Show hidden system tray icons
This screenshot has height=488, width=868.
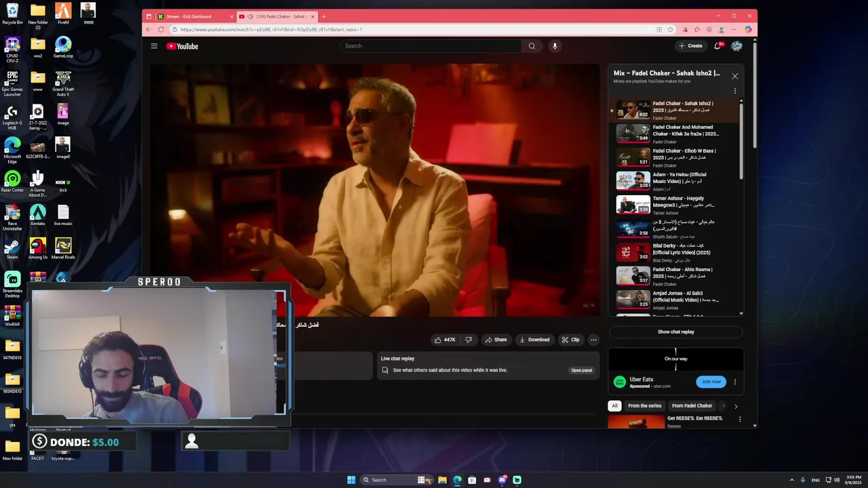tap(791, 480)
